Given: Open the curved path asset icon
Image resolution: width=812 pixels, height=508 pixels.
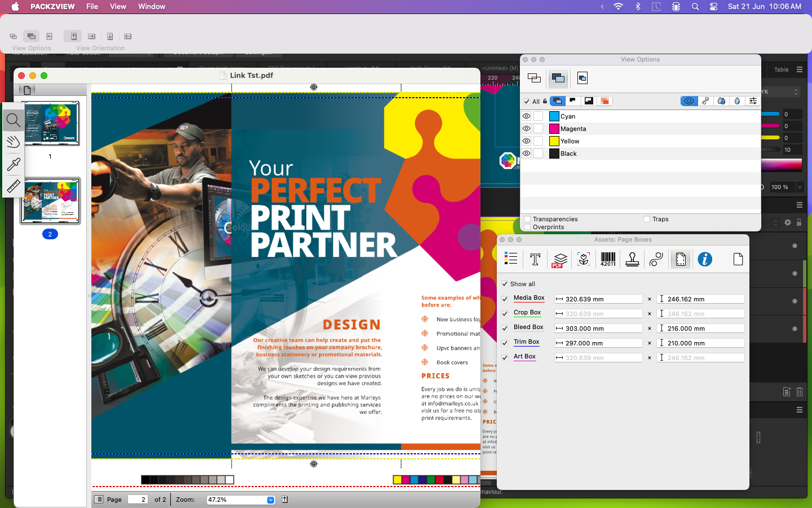Looking at the screenshot, I should [x=656, y=259].
